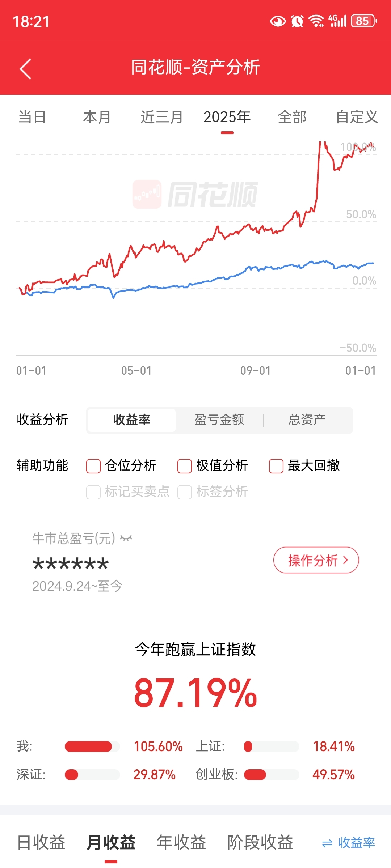The image size is (391, 868).
Task: Check the 极值分析 option
Action: click(x=185, y=466)
